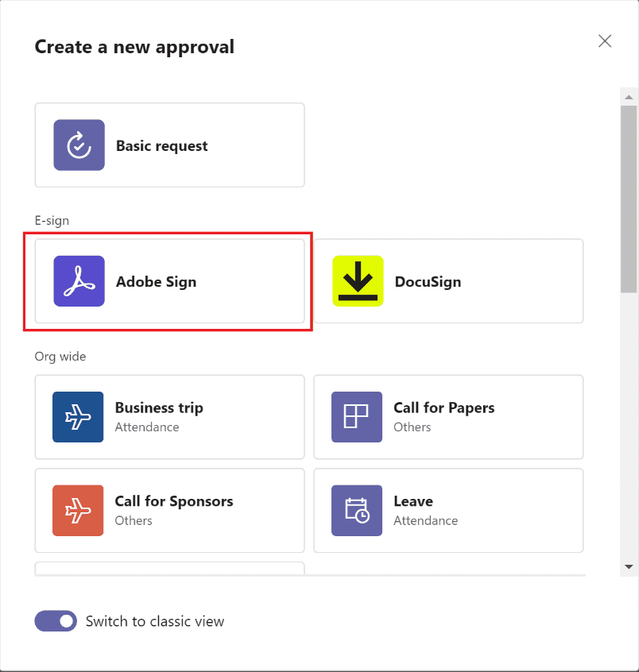
Task: Click the scrollbar down arrow
Action: click(x=629, y=567)
